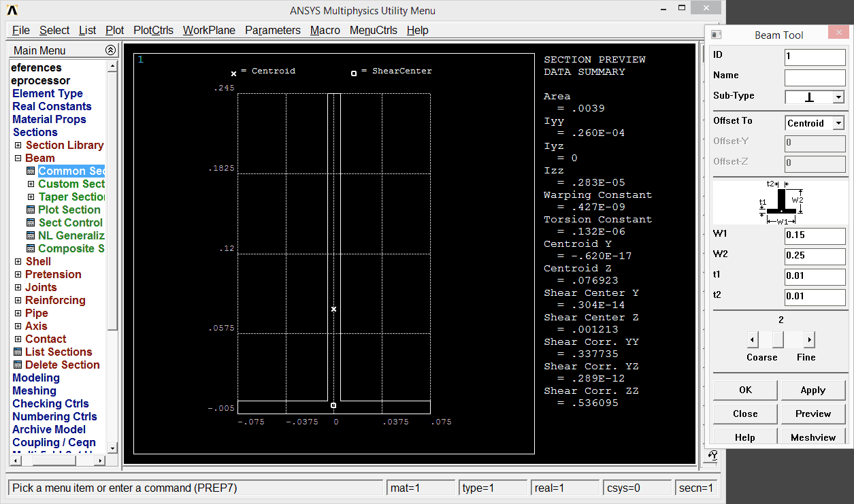Open the PlotCtrls menu

pyautogui.click(x=154, y=30)
